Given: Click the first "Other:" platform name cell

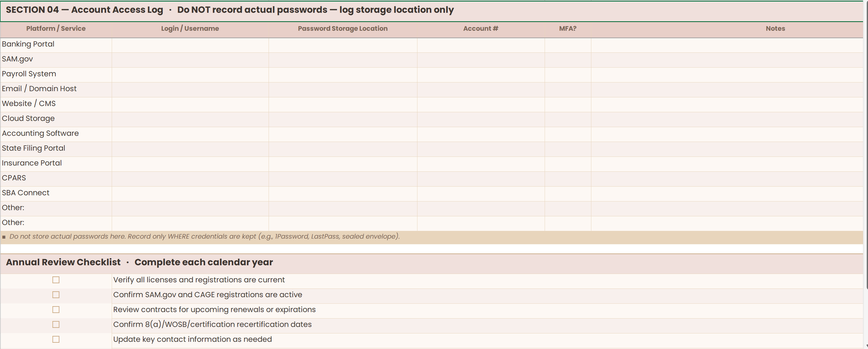Looking at the screenshot, I should (x=56, y=208).
